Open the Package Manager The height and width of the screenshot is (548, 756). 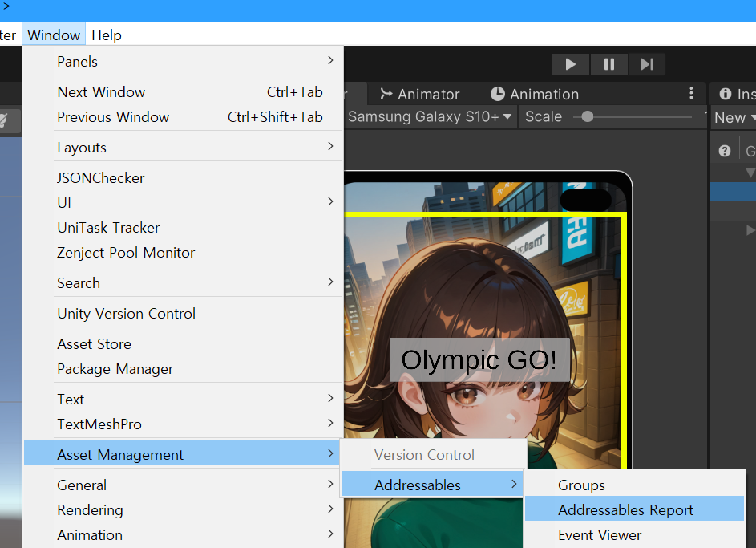(x=184, y=368)
